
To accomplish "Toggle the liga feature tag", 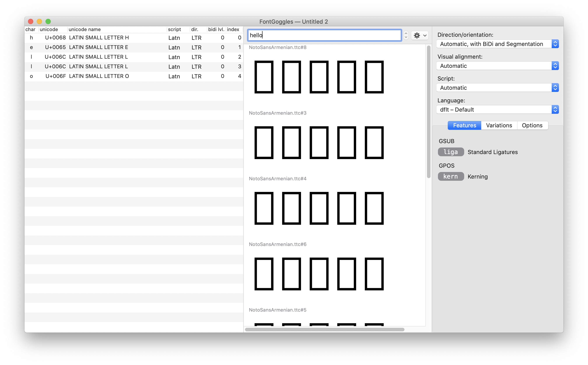I will 450,152.
